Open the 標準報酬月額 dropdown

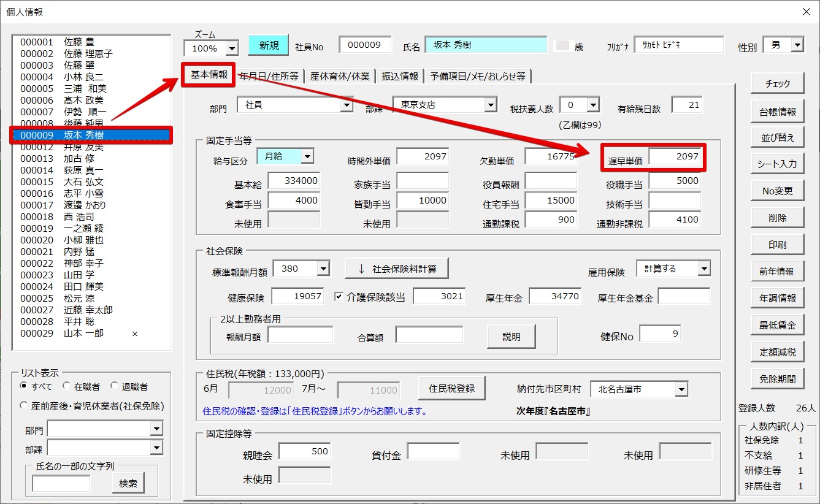[323, 269]
